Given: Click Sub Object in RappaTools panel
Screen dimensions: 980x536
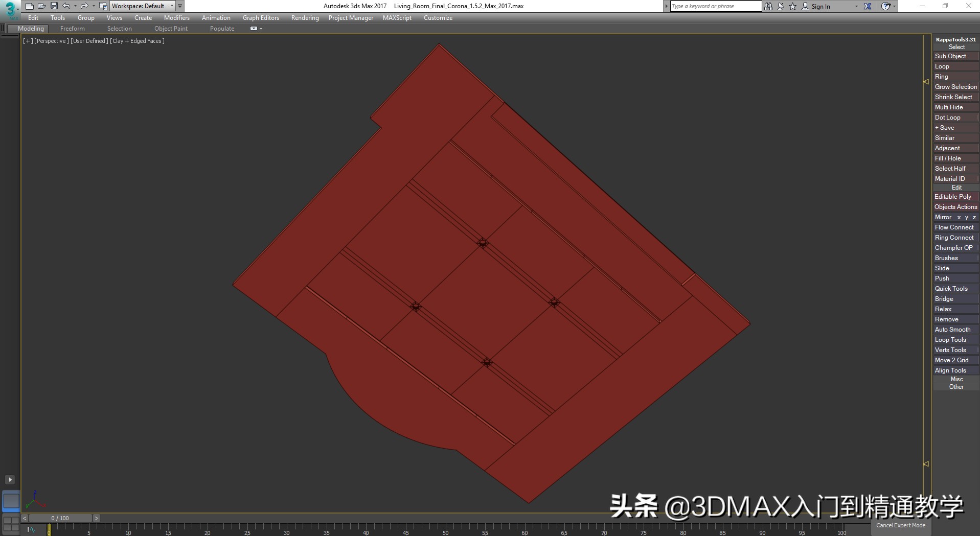Looking at the screenshot, I should pos(956,56).
